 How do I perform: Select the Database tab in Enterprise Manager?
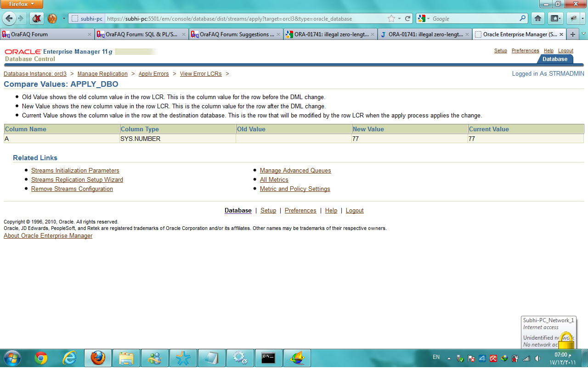(x=555, y=59)
